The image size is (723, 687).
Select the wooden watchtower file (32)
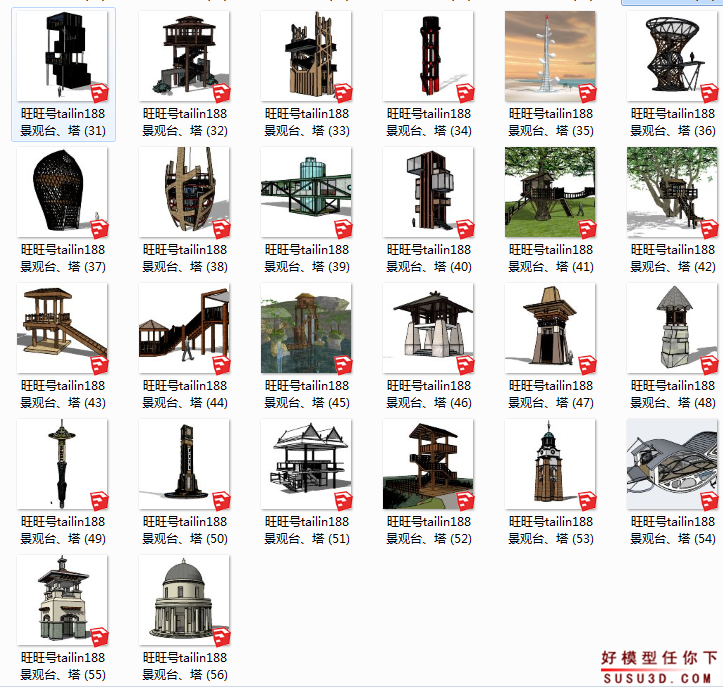pos(184,56)
